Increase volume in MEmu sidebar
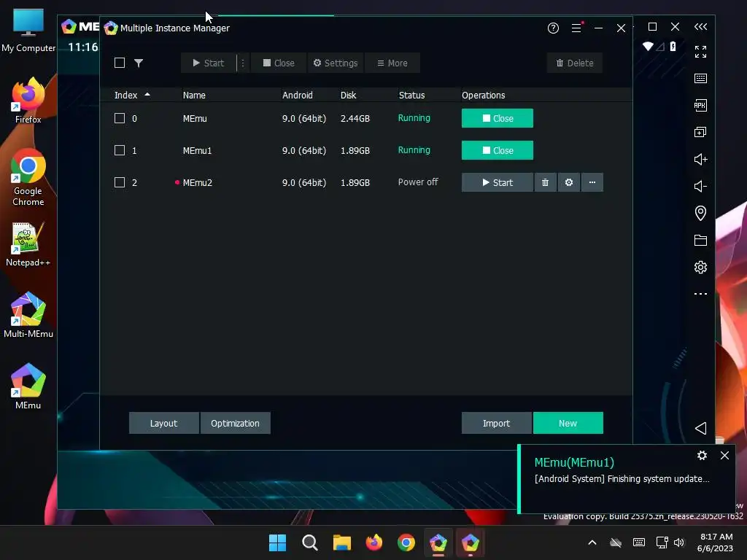This screenshot has height=560, width=747. coord(700,159)
